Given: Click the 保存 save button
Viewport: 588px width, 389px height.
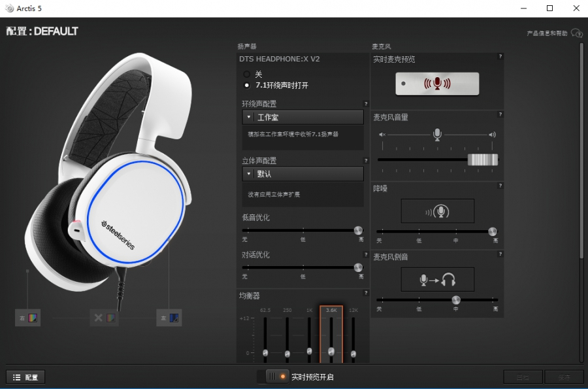Looking at the screenshot, I should pyautogui.click(x=564, y=377).
